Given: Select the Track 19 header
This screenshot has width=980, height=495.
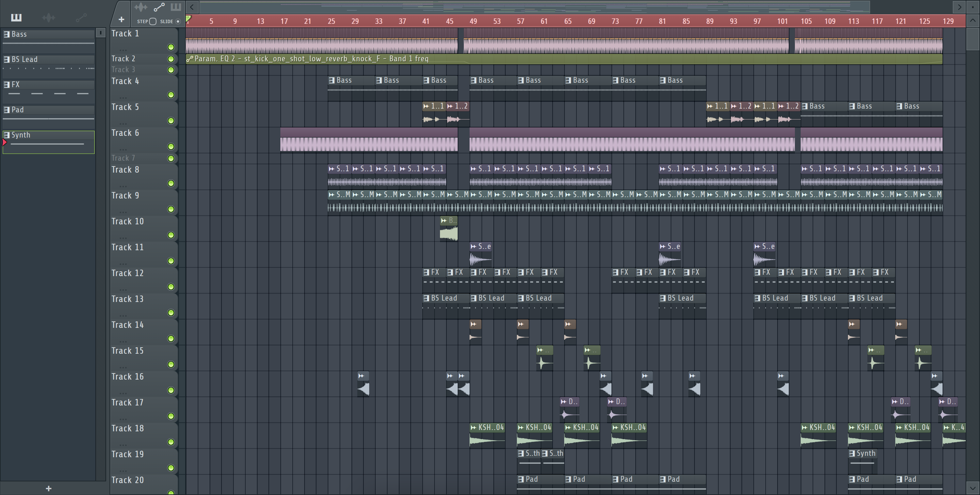Looking at the screenshot, I should [144, 462].
